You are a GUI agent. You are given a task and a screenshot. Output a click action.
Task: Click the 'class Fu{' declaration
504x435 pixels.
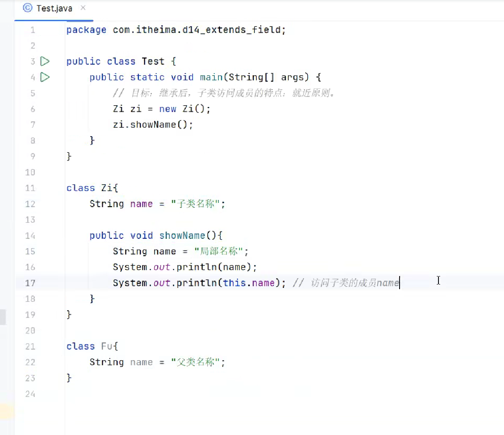pos(92,346)
